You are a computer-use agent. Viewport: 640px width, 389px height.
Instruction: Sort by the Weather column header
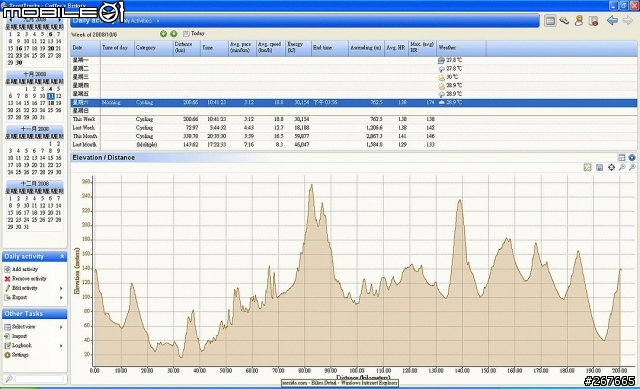(461, 48)
